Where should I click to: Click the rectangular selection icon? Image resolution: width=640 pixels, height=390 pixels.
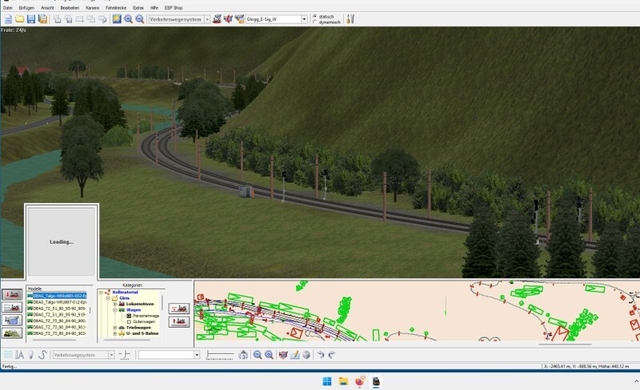point(80,19)
